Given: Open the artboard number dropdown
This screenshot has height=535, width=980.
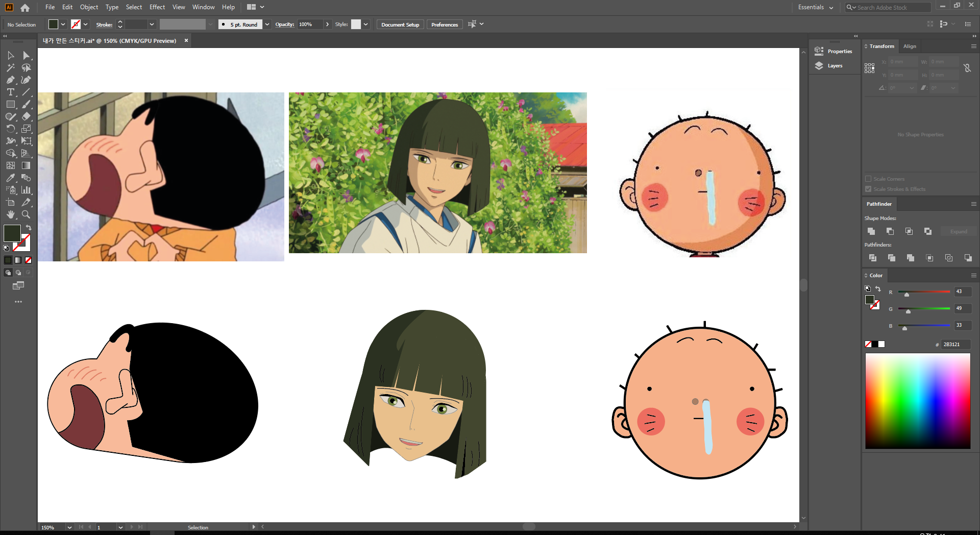Looking at the screenshot, I should coord(120,527).
